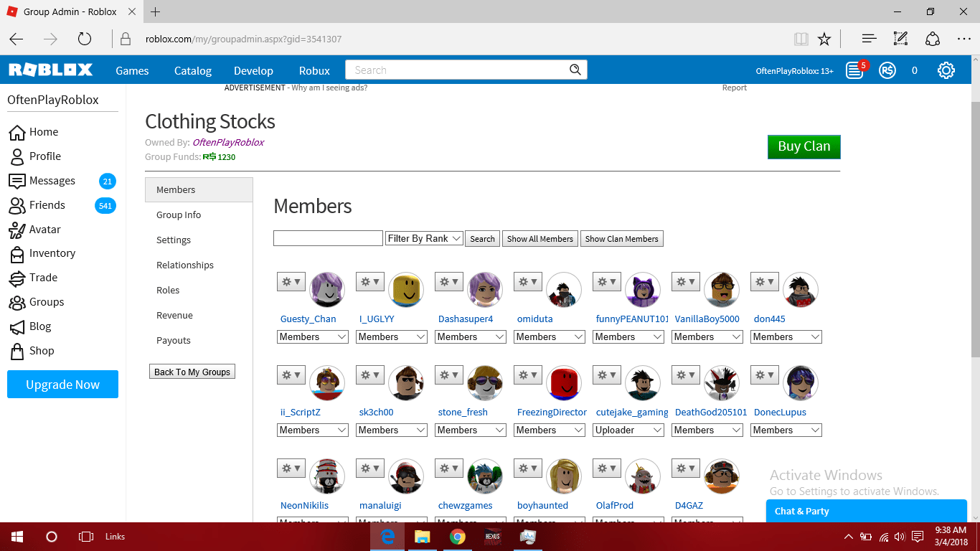
Task: Open FreezingDirector's avatar thumbnail
Action: (564, 383)
